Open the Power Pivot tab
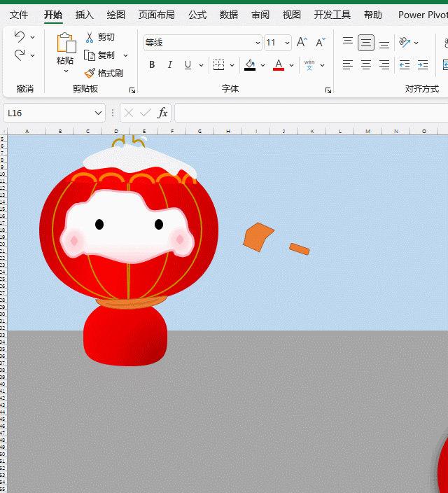The image size is (448, 493). tap(423, 15)
